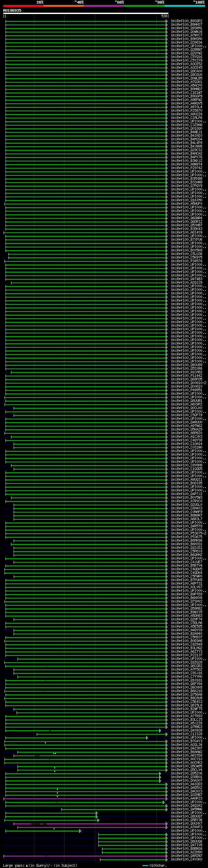Click the purple ~60% identity legend bar
This screenshot has height=868, width=208.
pyautogui.click(x=104, y=6)
